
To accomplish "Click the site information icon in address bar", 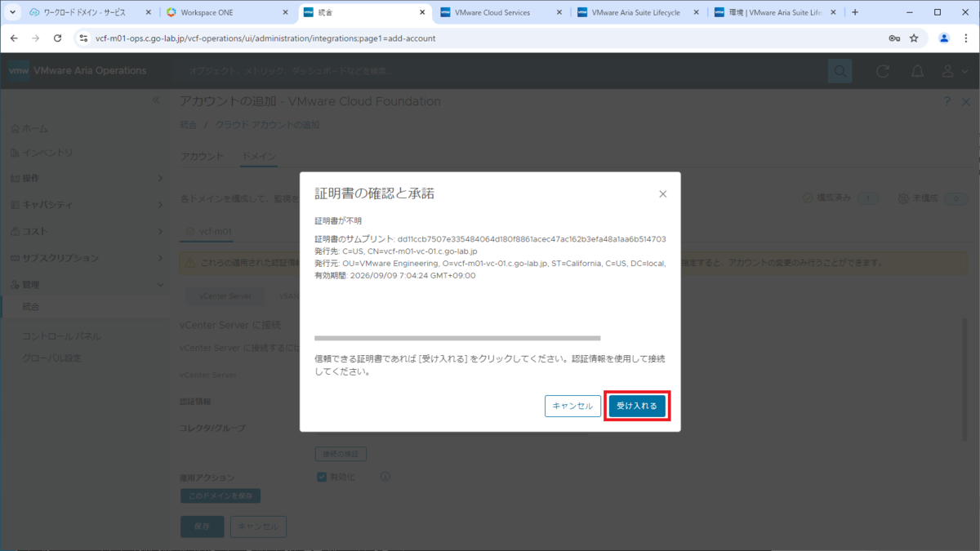I will click(82, 38).
